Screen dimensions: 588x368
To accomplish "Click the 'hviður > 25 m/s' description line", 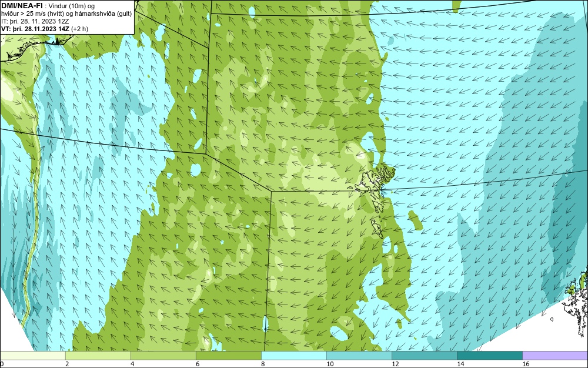I will coord(67,14).
